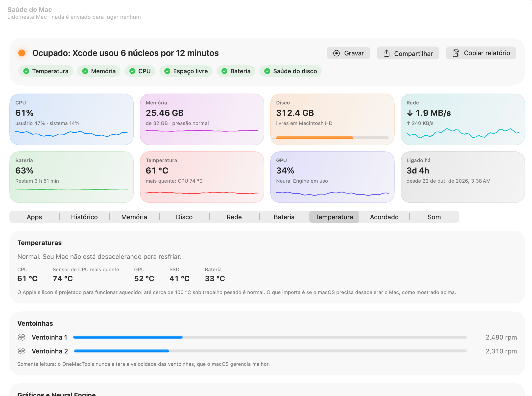Click the share icon beside Compartilhar
The width and height of the screenshot is (532, 396).
(387, 53)
